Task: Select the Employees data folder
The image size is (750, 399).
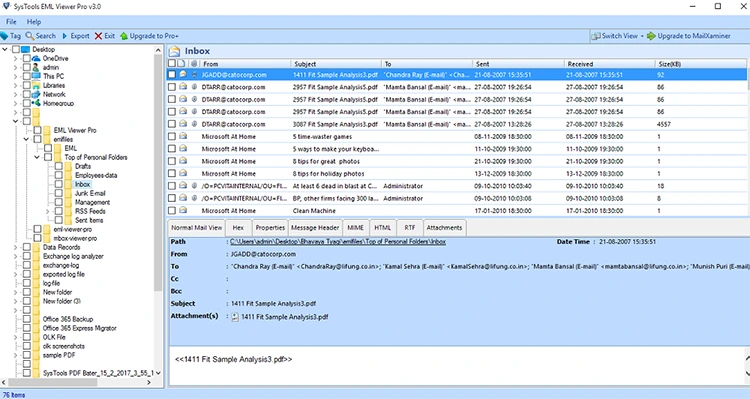Action: [96, 175]
